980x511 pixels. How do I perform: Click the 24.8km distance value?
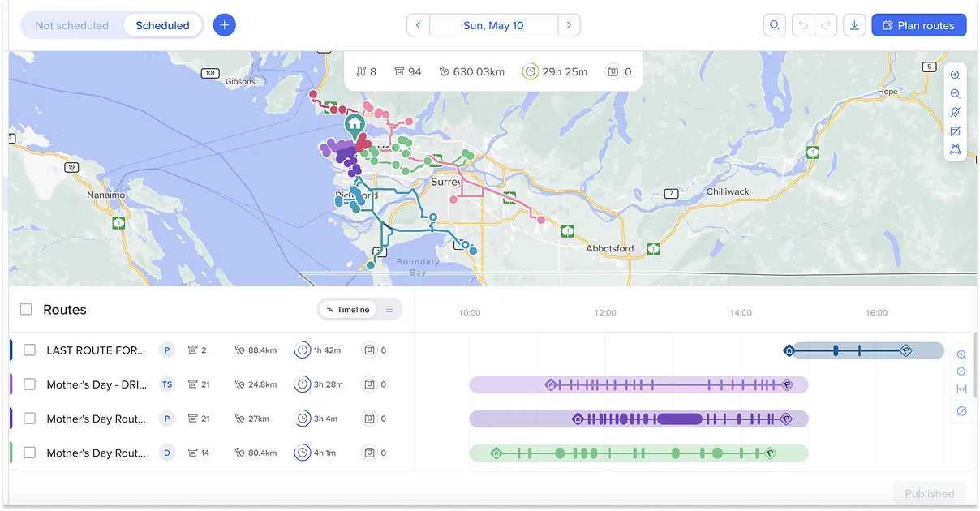[x=262, y=384]
